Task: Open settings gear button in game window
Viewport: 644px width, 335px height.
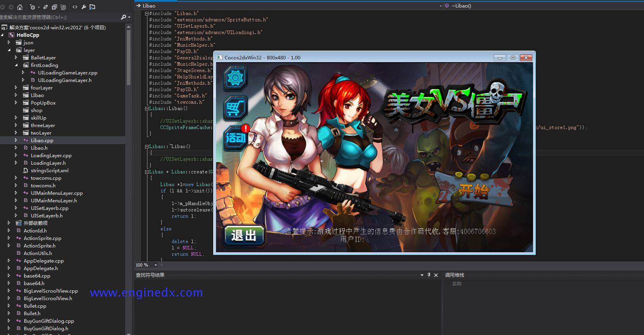Action: pyautogui.click(x=235, y=78)
